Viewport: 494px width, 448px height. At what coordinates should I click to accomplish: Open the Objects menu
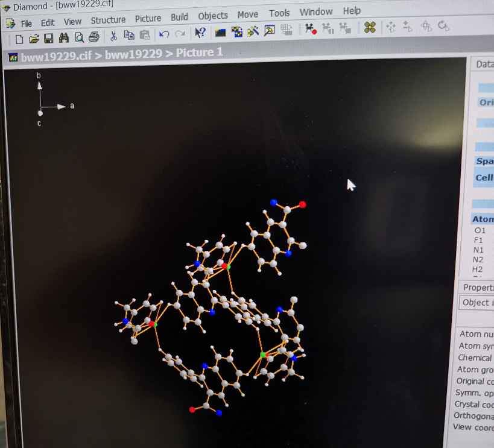point(213,16)
